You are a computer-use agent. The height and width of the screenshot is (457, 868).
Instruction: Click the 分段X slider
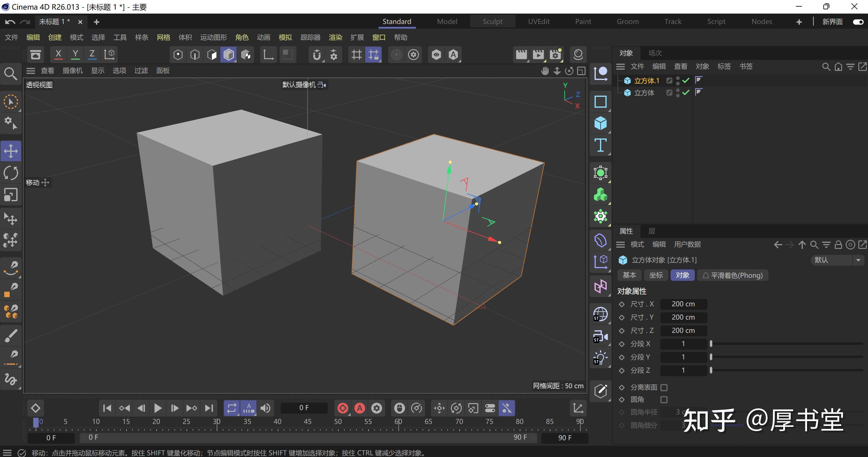tap(711, 344)
